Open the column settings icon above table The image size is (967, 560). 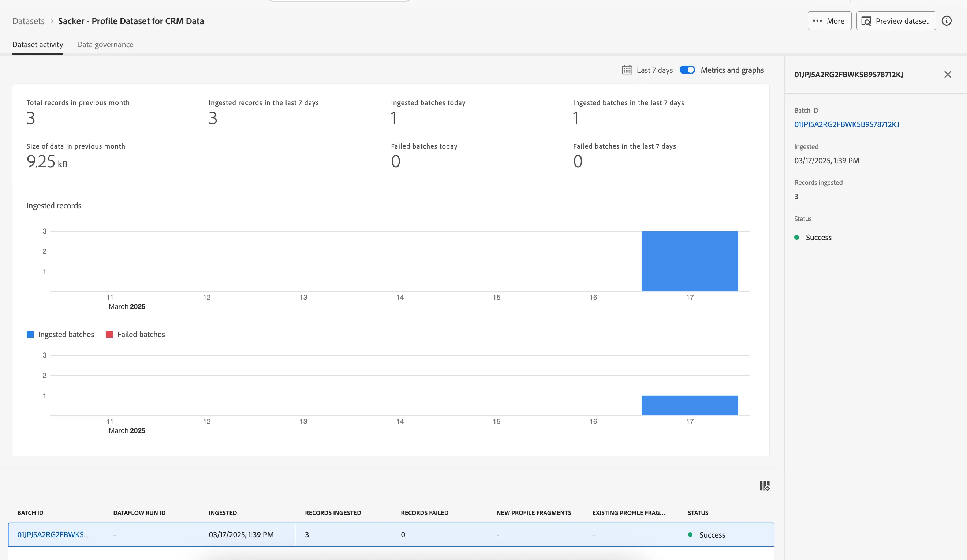click(x=764, y=486)
